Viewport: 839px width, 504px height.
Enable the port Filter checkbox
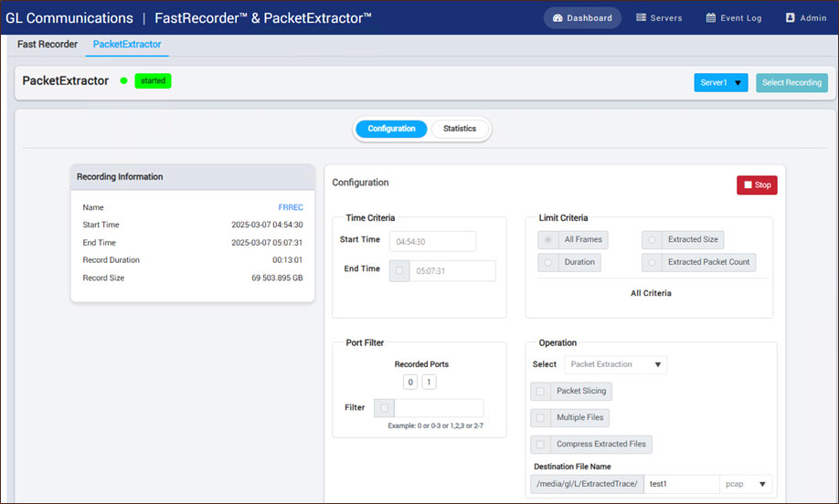coord(384,408)
